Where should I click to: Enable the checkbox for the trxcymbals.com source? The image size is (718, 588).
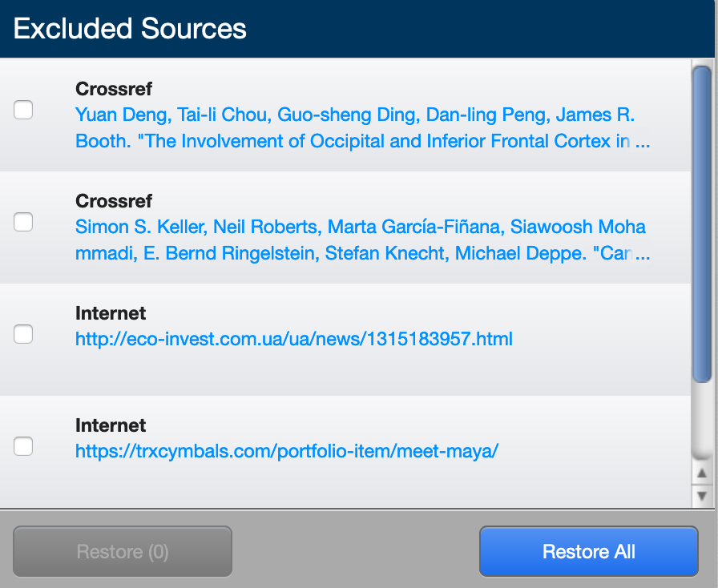point(23,445)
